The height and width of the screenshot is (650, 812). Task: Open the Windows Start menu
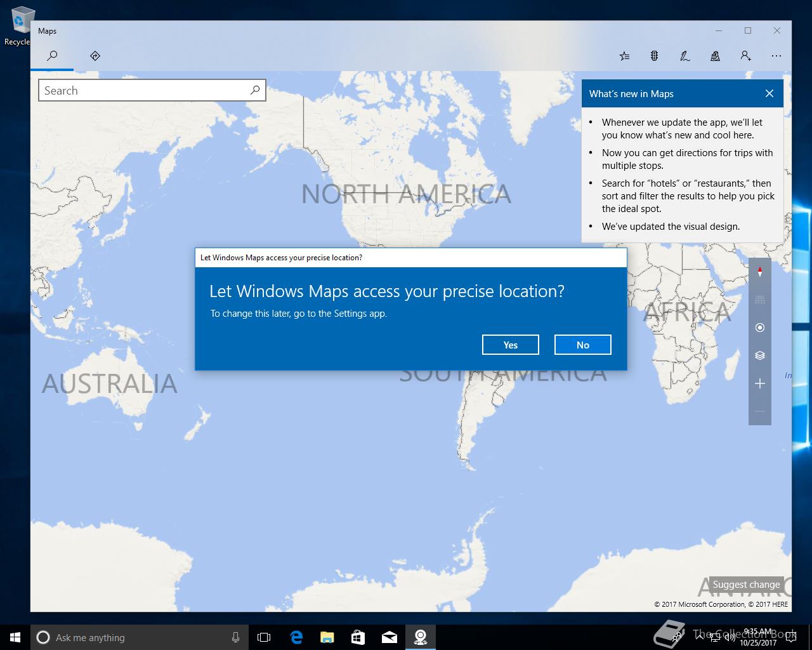15,637
